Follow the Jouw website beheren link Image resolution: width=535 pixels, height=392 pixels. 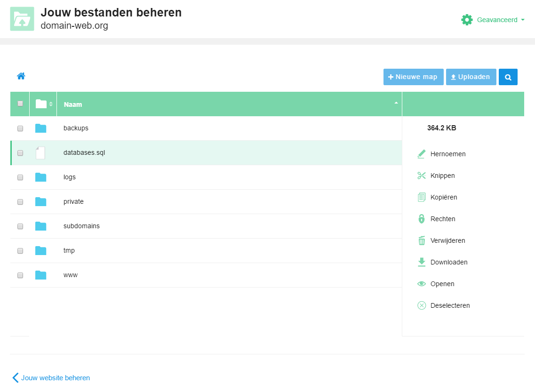[55, 378]
